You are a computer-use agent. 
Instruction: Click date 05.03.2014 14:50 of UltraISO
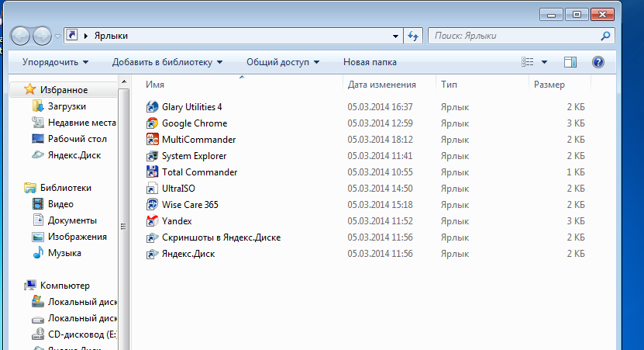tap(380, 189)
